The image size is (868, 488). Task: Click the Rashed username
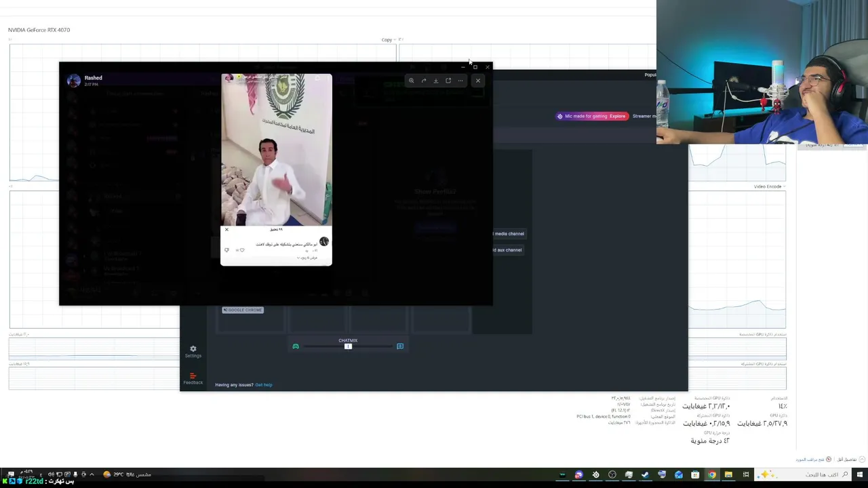(x=94, y=78)
